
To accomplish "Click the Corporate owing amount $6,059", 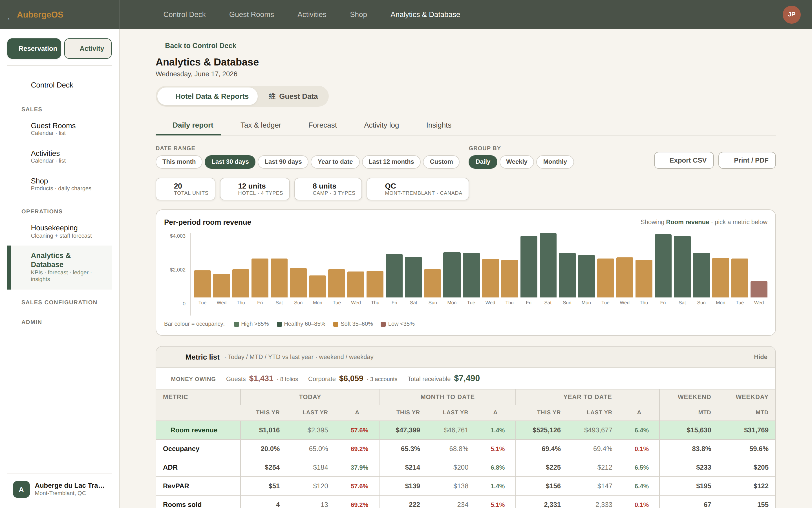I will coord(351,378).
